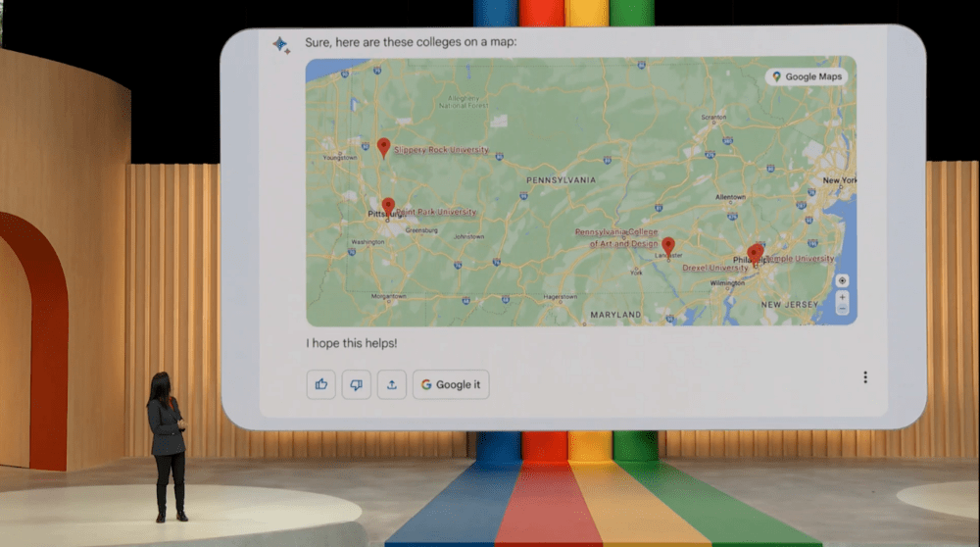Click the Scranton city label
This screenshot has height=547, width=980.
[x=713, y=117]
